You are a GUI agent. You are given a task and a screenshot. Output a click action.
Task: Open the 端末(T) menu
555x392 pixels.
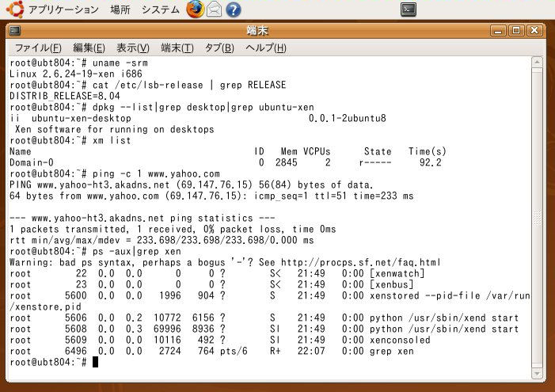pos(177,48)
